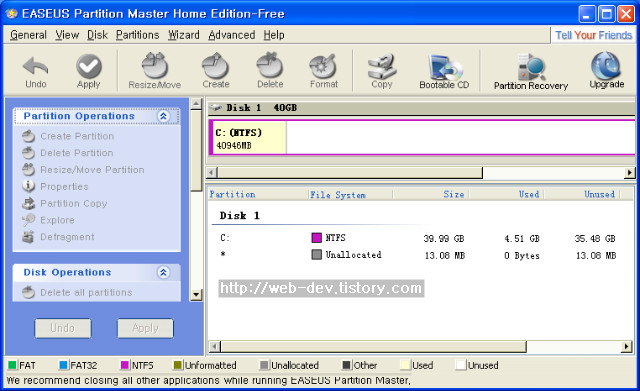Click the Properties text link
This screenshot has width=640, height=391.
(x=64, y=187)
